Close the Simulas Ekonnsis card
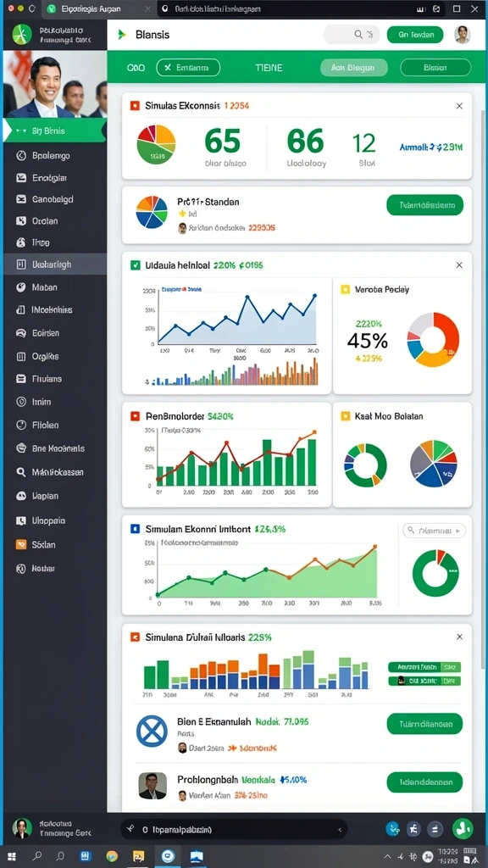Viewport: 488px width, 868px height. point(459,106)
